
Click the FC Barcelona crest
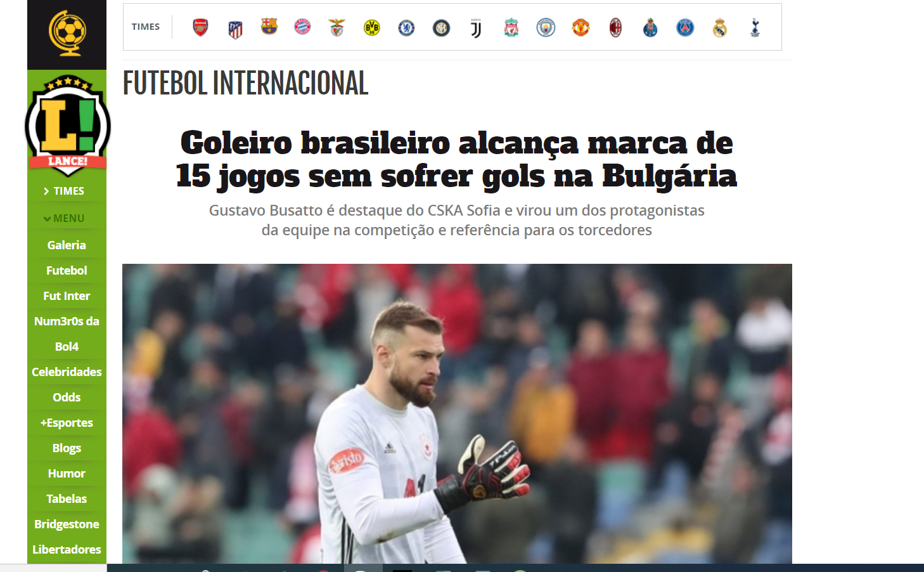tap(269, 27)
